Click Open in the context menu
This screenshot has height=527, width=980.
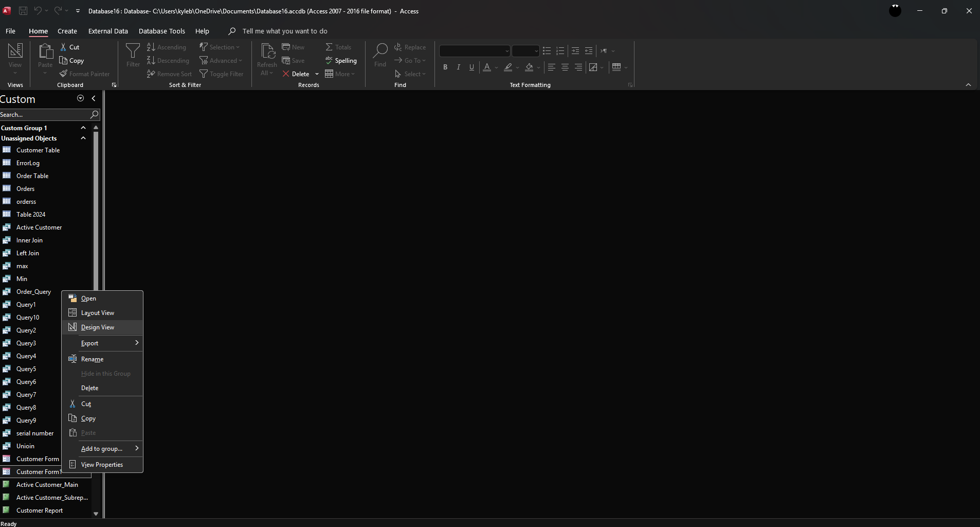click(102, 298)
